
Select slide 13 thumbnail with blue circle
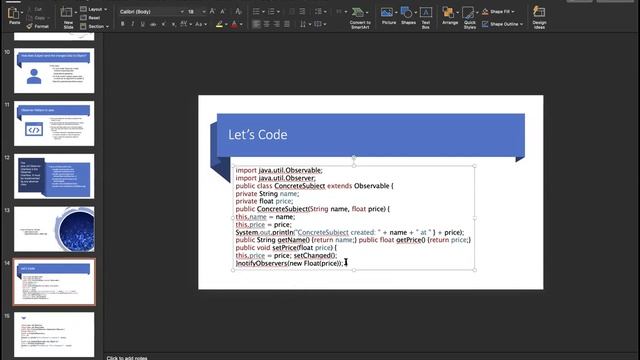point(54,229)
